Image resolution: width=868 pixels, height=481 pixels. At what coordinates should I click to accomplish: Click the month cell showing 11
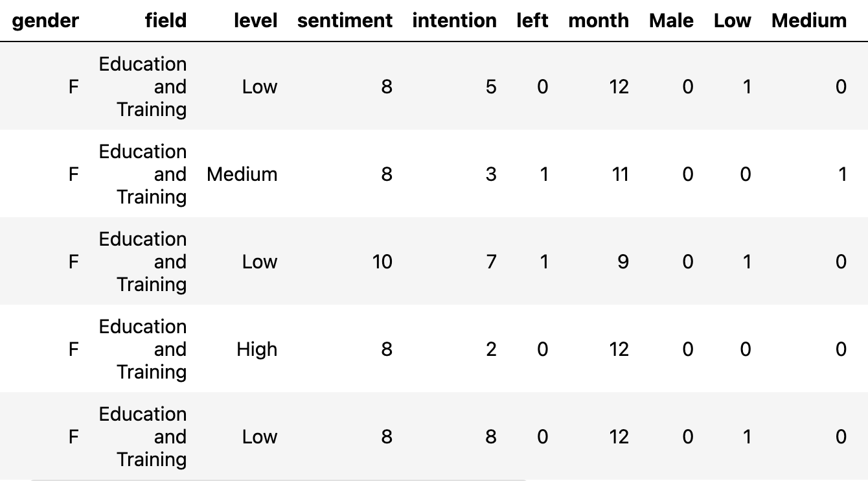620,174
